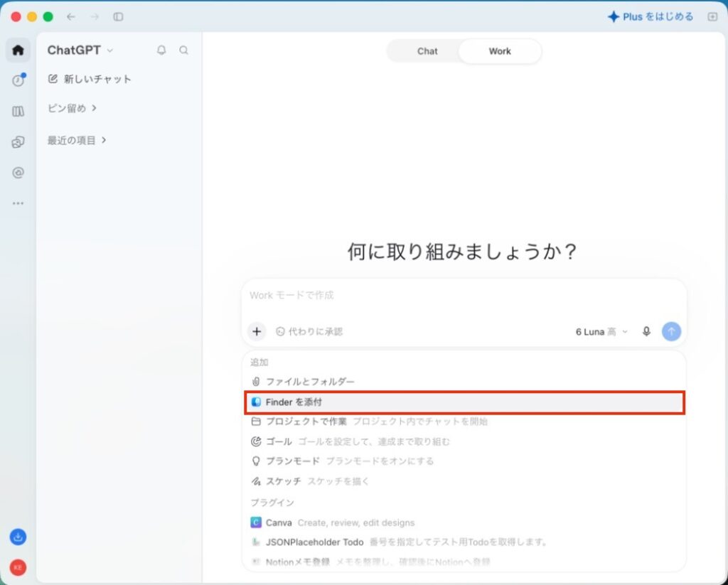Go forward with the right arrow
The height and width of the screenshot is (585, 728).
(95, 17)
